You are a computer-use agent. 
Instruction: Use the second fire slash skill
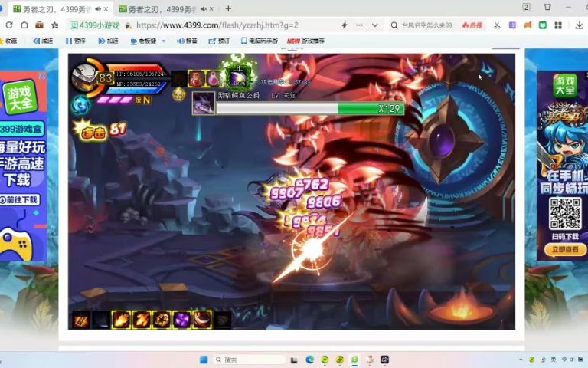pos(142,320)
